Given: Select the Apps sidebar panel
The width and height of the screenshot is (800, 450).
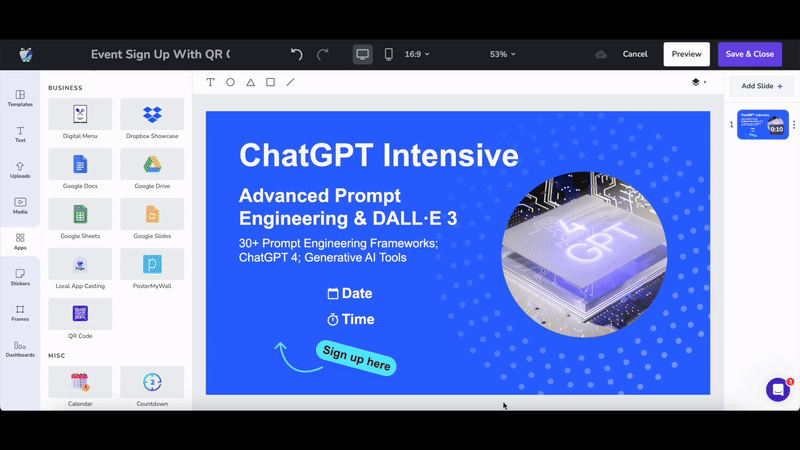Looking at the screenshot, I should pos(20,241).
